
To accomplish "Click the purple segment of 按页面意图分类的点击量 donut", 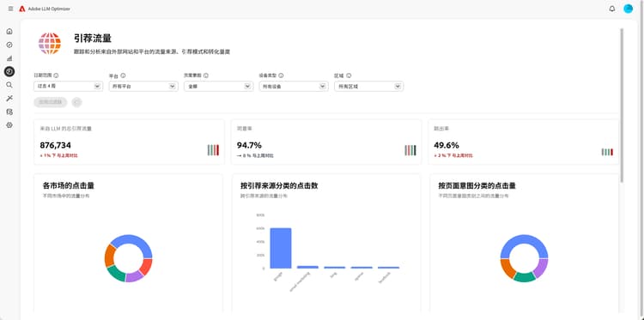I will 542,269.
